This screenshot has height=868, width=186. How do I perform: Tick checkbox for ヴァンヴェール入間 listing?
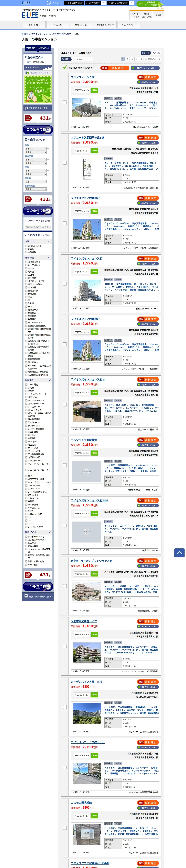click(x=65, y=102)
